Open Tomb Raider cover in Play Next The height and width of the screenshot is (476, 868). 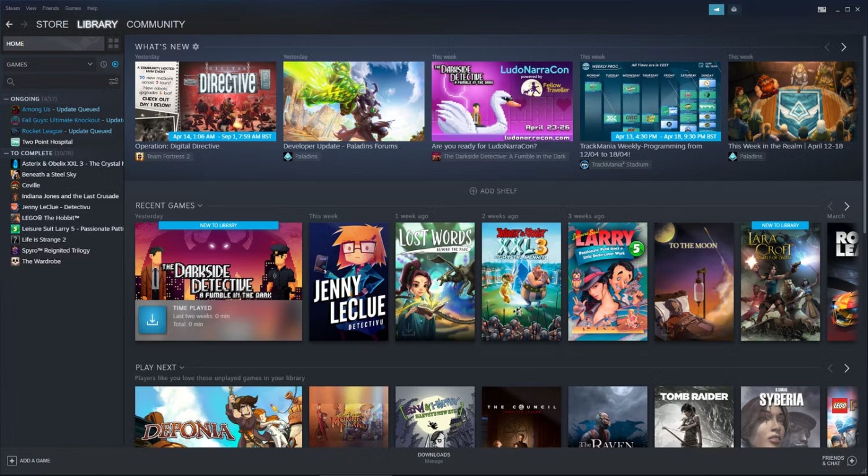coord(694,417)
